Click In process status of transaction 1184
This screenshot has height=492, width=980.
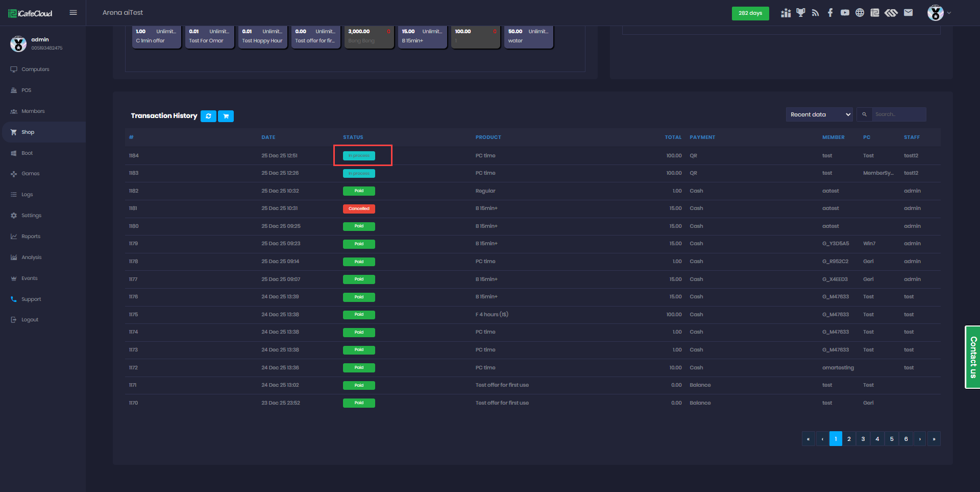[359, 156]
